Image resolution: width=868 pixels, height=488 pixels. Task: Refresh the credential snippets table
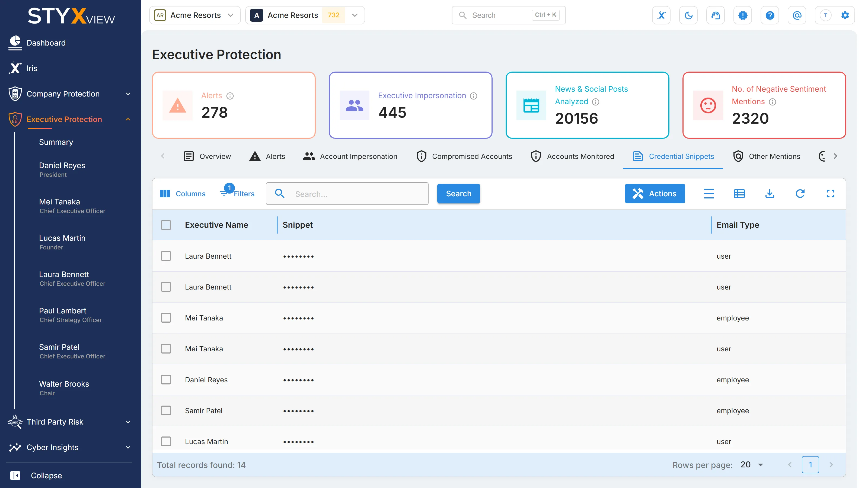(800, 194)
